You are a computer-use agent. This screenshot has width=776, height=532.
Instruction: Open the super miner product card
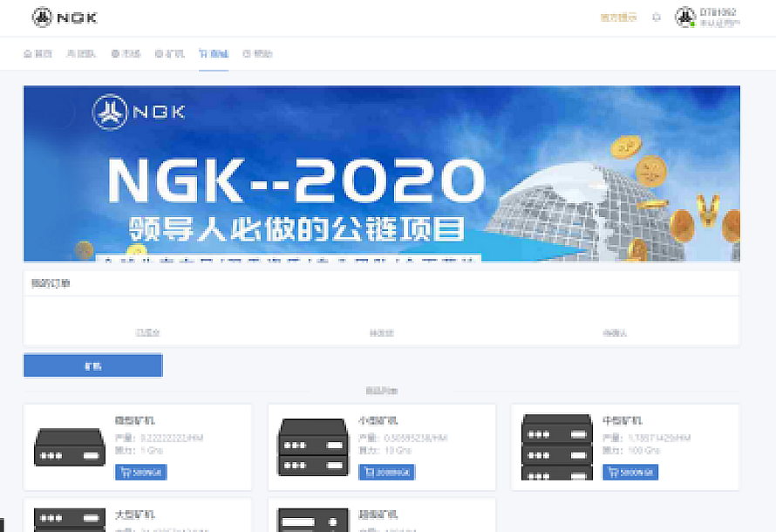[382, 515]
